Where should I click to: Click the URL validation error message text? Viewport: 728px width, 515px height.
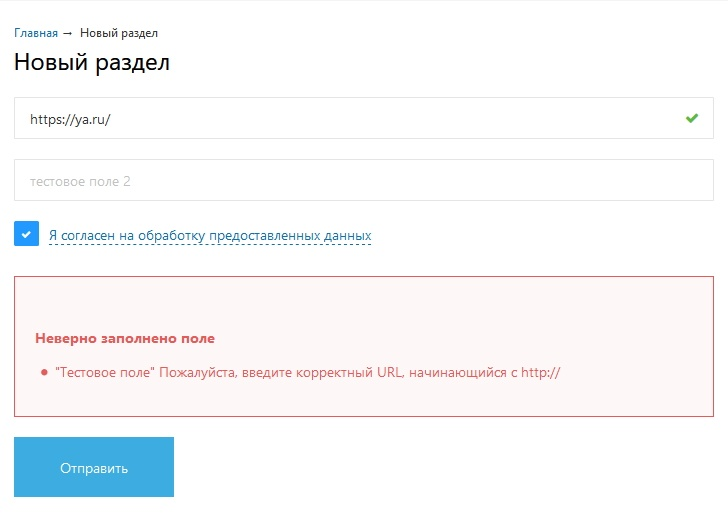coord(308,372)
